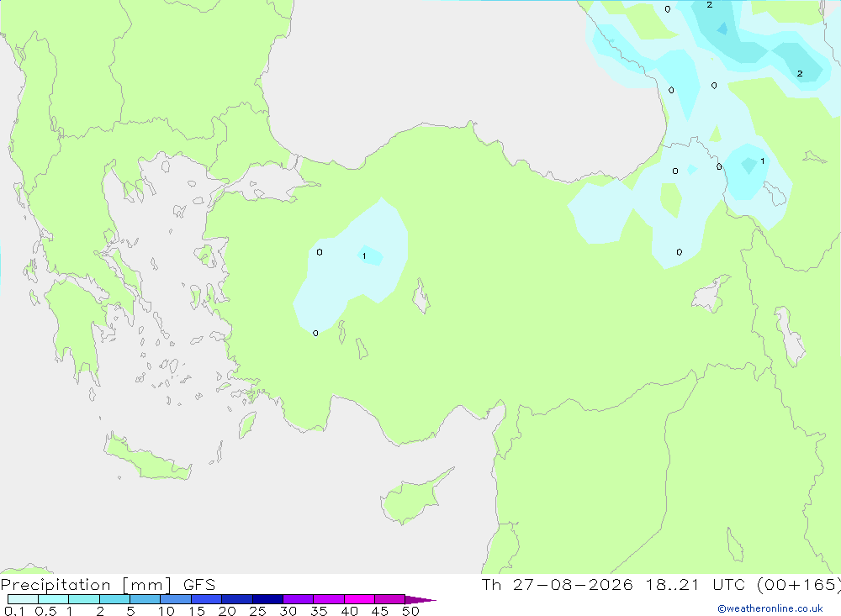This screenshot has height=616, width=841.
Task: Click the '18..21 UTC' time range text
Action: click(696, 584)
